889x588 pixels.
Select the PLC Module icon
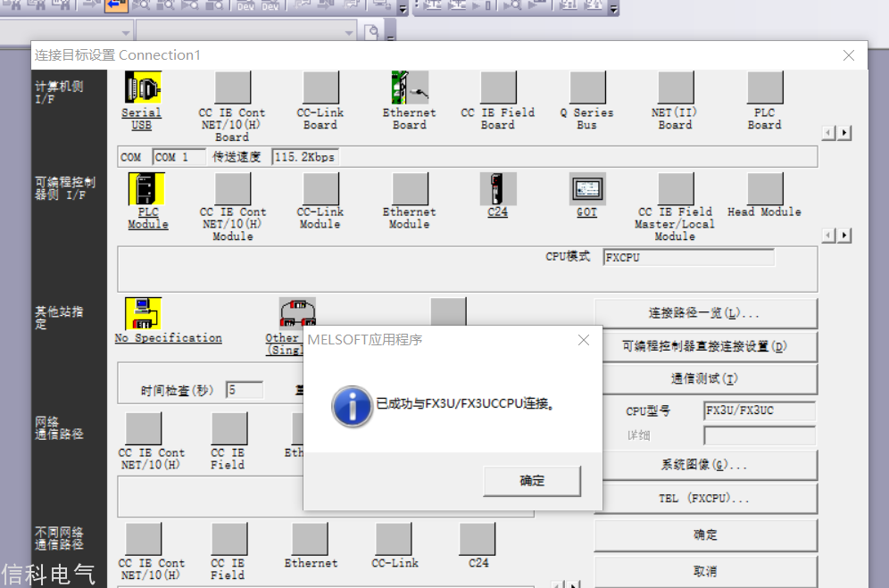[146, 188]
